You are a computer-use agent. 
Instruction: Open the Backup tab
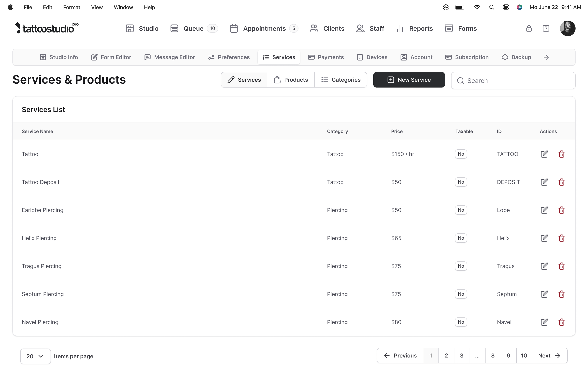pyautogui.click(x=516, y=57)
